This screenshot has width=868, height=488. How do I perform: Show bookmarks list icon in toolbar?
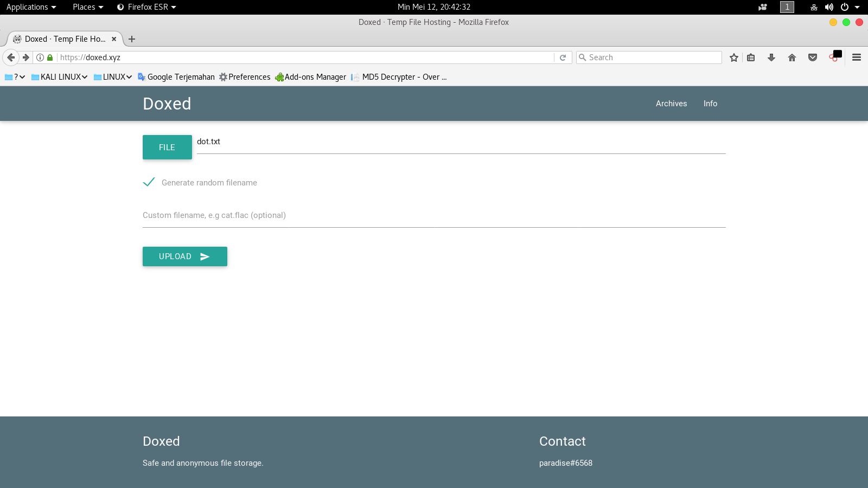751,57
